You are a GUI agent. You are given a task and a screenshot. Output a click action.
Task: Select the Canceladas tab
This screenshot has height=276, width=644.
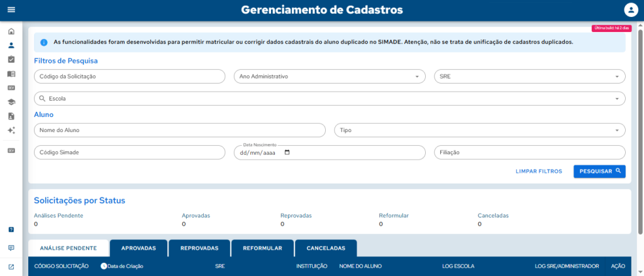click(x=326, y=248)
